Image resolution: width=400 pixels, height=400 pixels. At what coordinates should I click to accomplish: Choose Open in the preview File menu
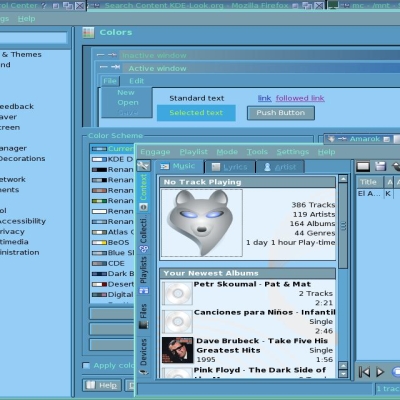(x=128, y=103)
